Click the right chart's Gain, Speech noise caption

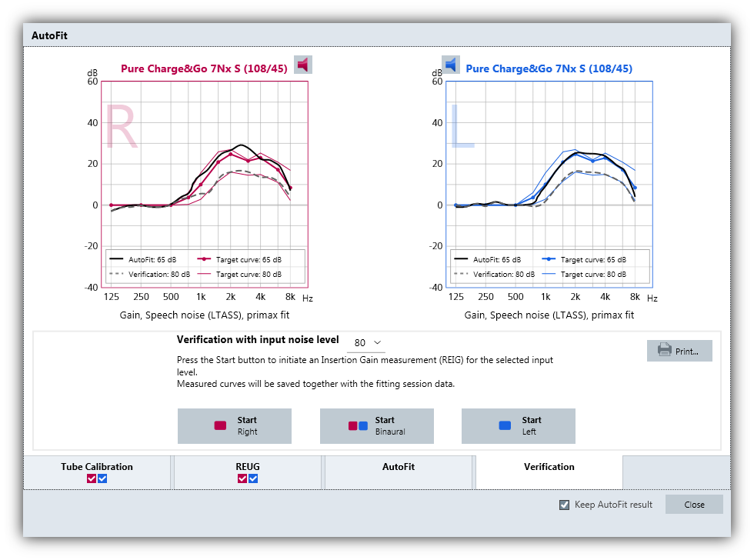point(205,315)
